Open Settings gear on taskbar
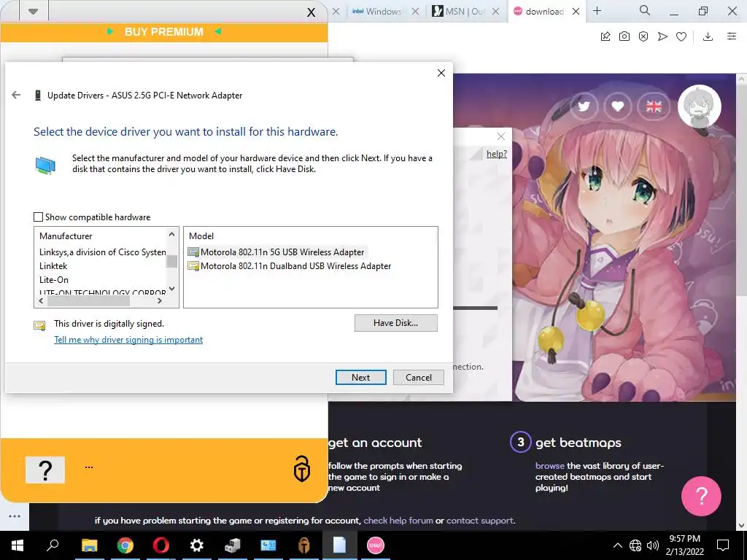 (197, 545)
